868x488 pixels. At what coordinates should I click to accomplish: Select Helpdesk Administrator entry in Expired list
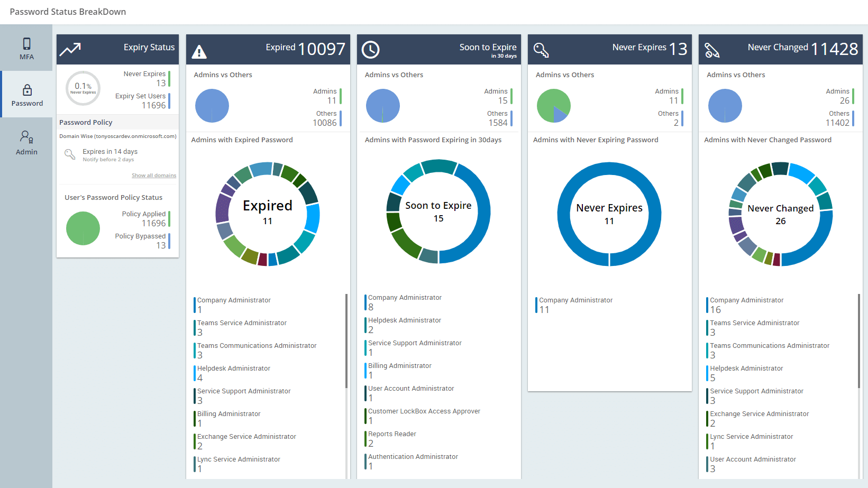point(233,372)
